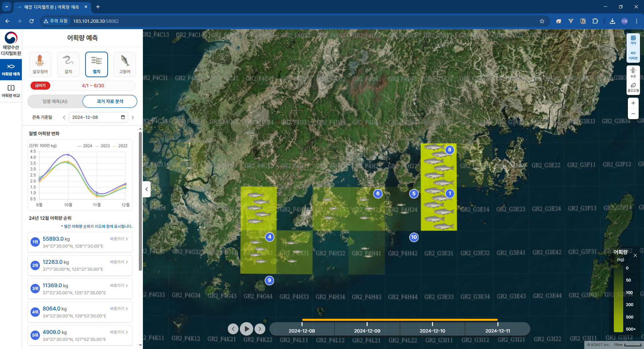Click the orange timeline range bar

(x=400, y=320)
